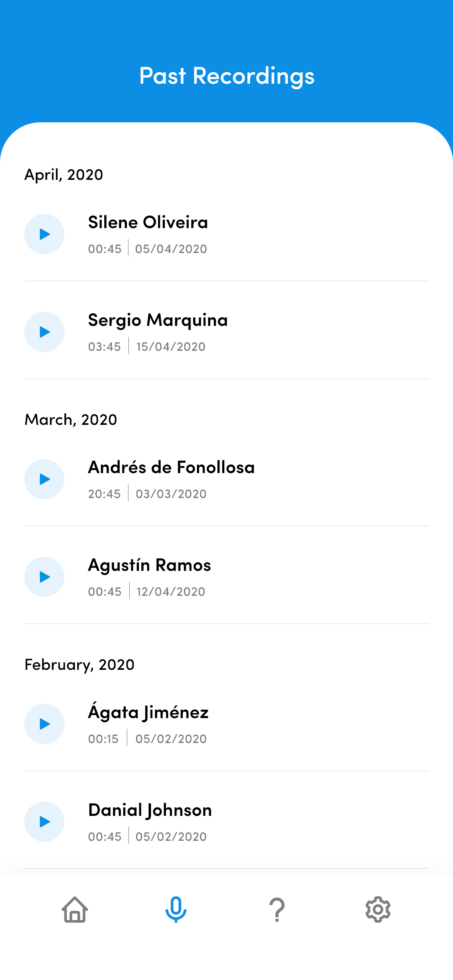
Task: Play the Andrés de Fonollosa recording
Action: [x=44, y=479]
